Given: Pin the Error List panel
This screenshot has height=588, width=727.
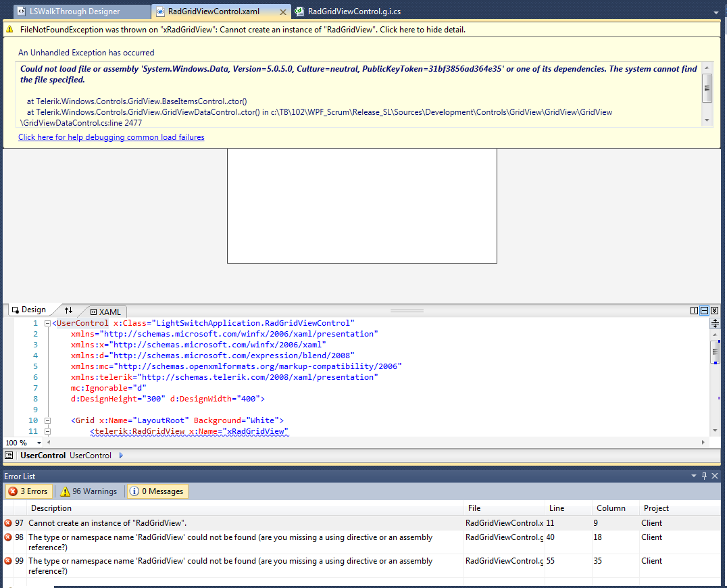Looking at the screenshot, I should (x=704, y=476).
